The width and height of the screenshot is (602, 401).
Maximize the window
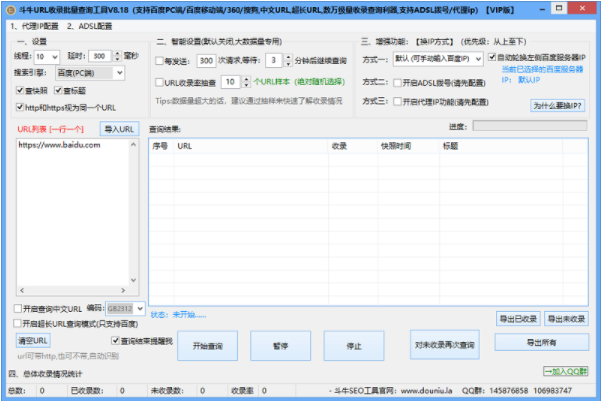pos(559,8)
